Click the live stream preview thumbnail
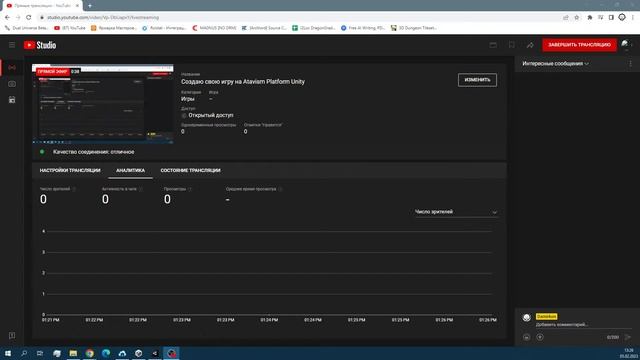640x360 pixels. point(103,104)
